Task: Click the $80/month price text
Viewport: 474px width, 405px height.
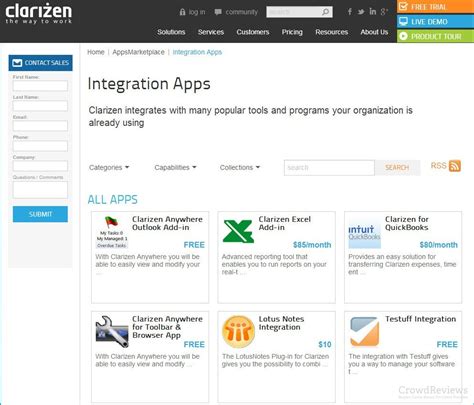Action: tap(438, 245)
